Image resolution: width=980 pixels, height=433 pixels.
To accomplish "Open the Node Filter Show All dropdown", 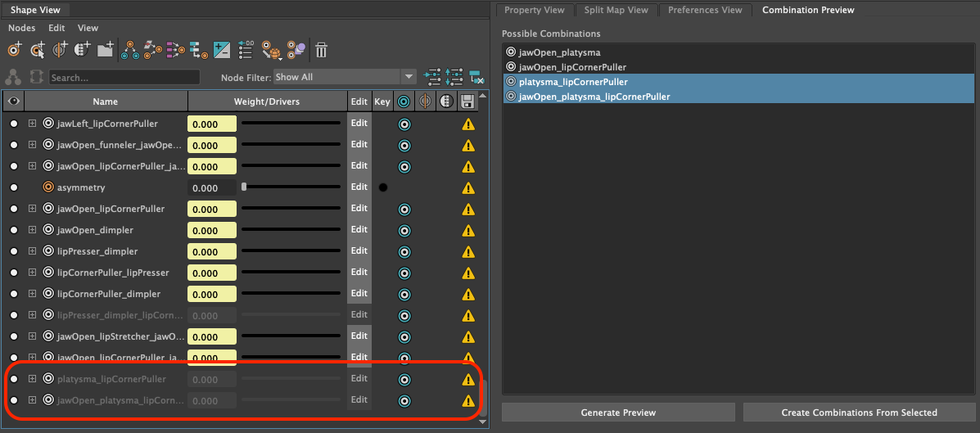I will (345, 77).
